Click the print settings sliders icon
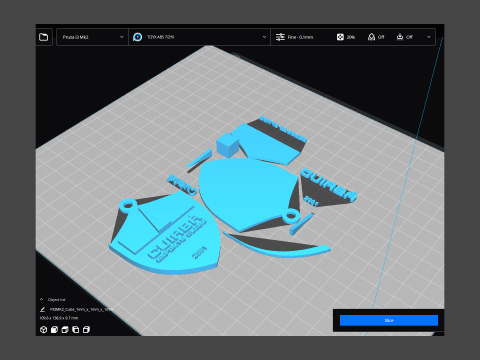 [x=280, y=37]
